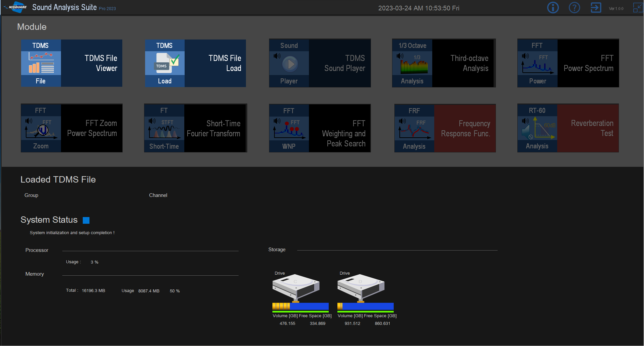Open the TDMS File Load module icon
This screenshot has height=346, width=644.
[x=165, y=63]
